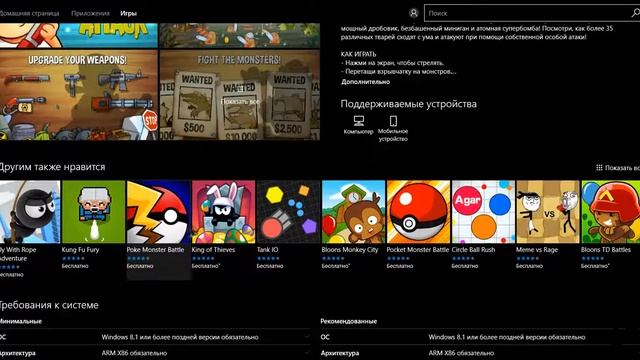Open Poke Monster Battle game icon
This screenshot has height=360, width=640.
158,212
